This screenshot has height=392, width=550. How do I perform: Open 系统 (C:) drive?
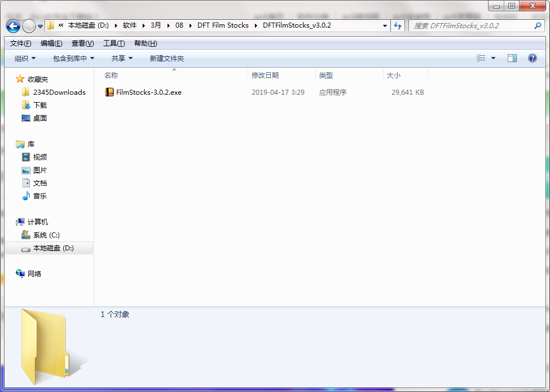click(46, 235)
